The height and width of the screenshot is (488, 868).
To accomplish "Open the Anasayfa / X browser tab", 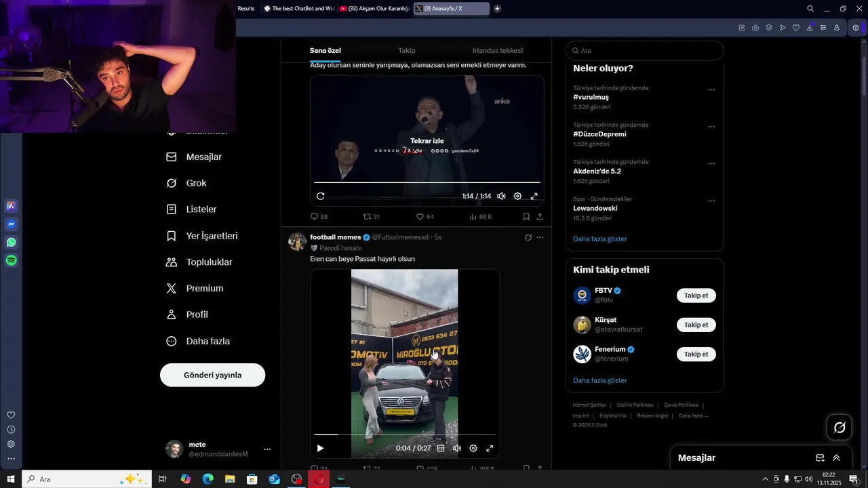I will [x=452, y=9].
